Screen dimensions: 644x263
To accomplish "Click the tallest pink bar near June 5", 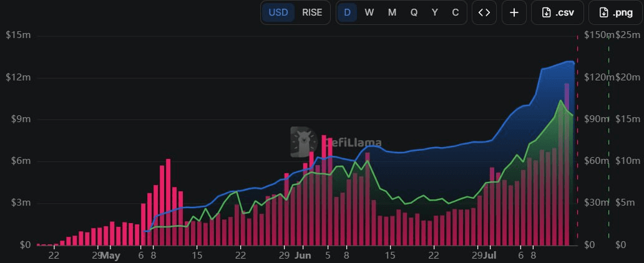I will point(324,190).
